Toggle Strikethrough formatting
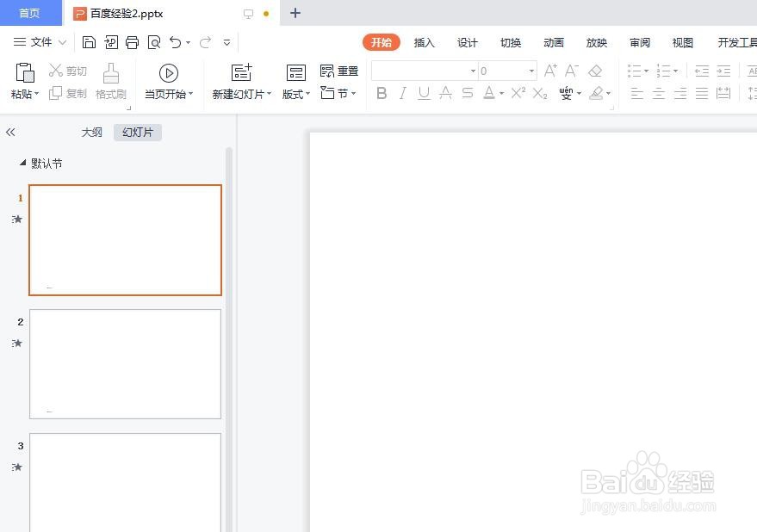Image resolution: width=757 pixels, height=532 pixels. [x=468, y=93]
